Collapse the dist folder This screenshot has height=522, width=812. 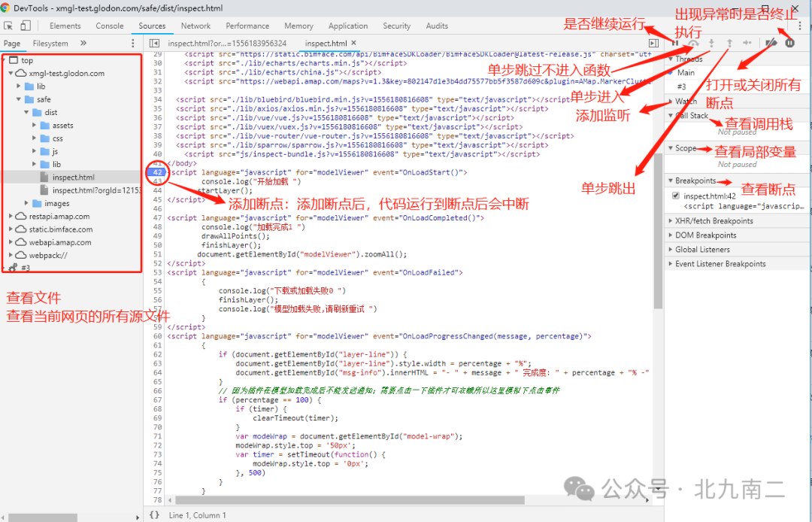pos(26,112)
